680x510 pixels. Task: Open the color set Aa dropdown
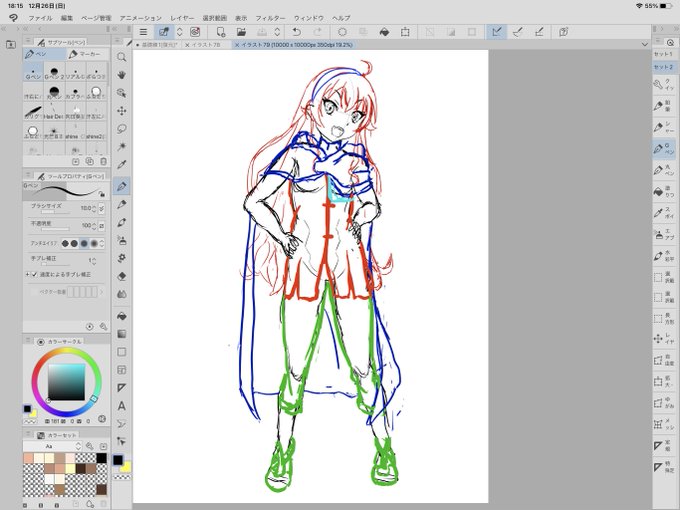tap(52, 446)
